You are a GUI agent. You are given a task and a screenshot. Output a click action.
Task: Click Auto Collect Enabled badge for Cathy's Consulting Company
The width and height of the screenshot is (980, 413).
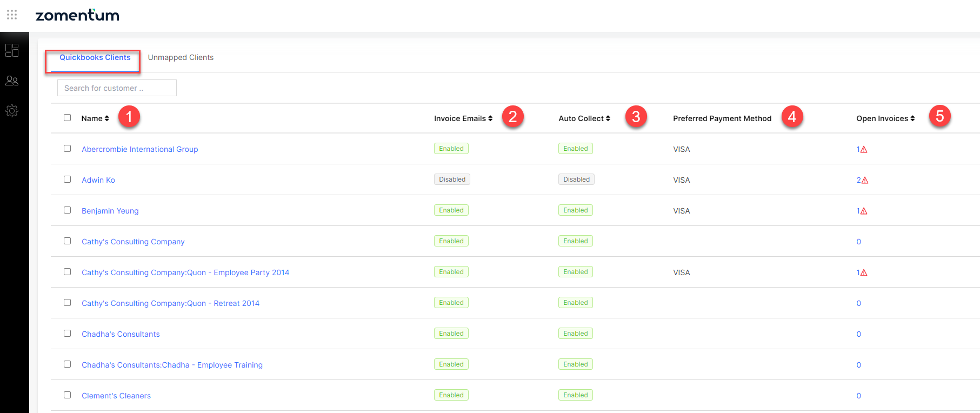point(576,241)
